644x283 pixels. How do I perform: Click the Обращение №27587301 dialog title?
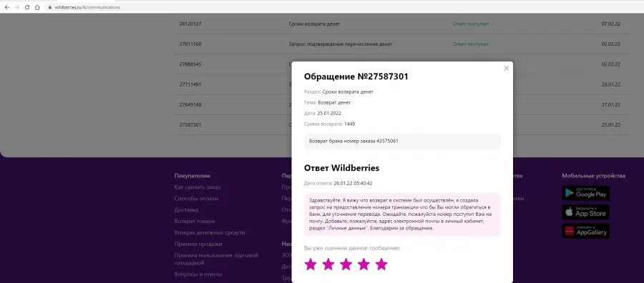(356, 76)
